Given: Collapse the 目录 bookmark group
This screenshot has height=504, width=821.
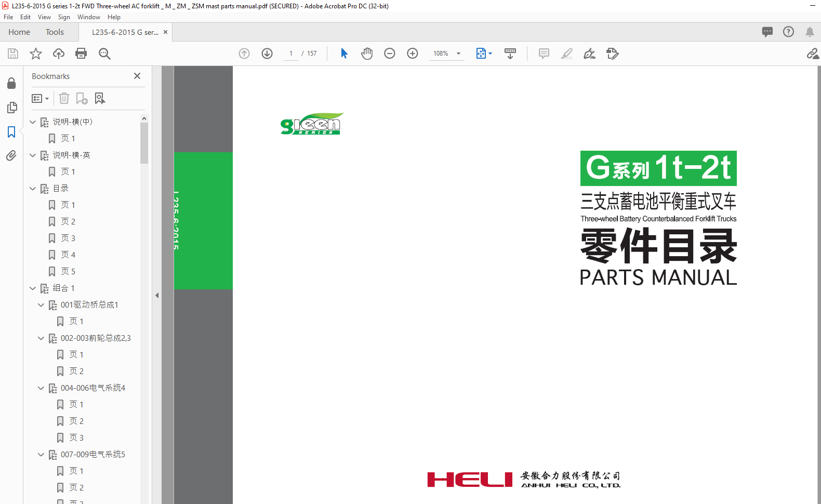Looking at the screenshot, I should [x=33, y=189].
